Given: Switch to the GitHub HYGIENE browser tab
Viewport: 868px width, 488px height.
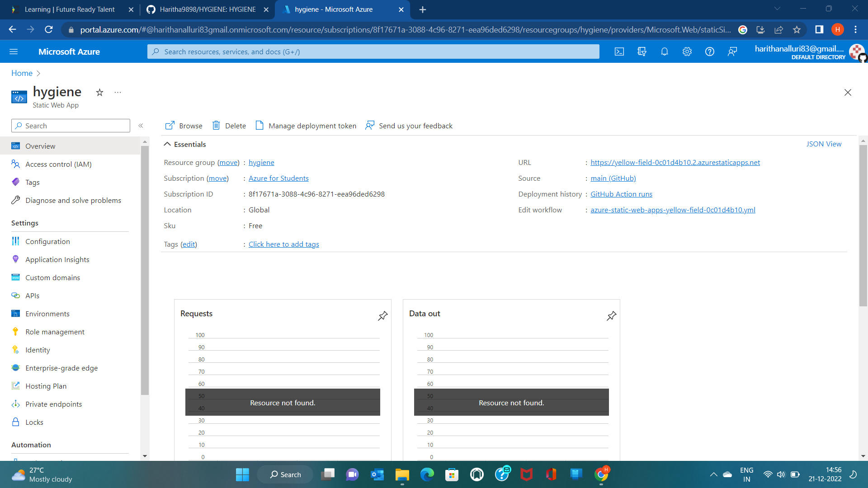Looking at the screenshot, I should click(208, 9).
